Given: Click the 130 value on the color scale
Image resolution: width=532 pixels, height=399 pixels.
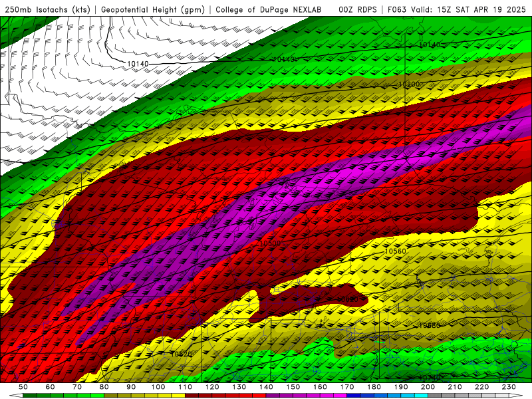Looking at the screenshot, I should [239, 387].
